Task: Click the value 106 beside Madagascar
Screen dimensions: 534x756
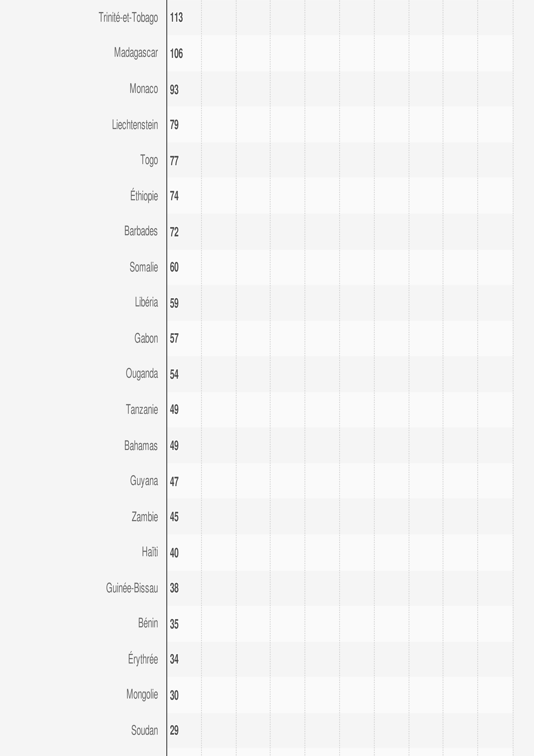Action: (176, 54)
